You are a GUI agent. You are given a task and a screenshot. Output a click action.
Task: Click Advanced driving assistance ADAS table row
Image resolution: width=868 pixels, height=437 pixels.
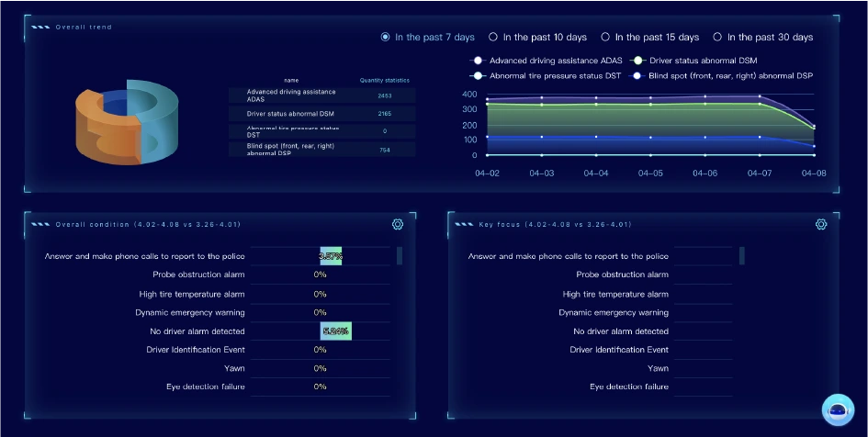click(x=321, y=95)
